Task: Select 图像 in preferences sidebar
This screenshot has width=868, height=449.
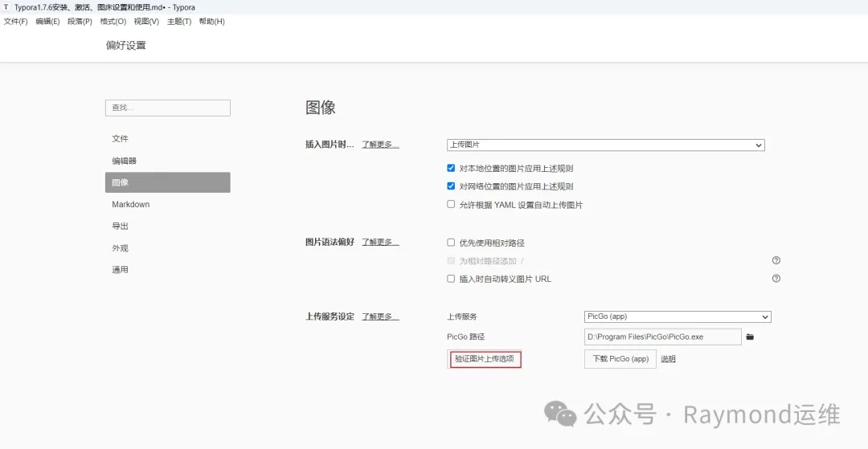Action: coord(168,182)
